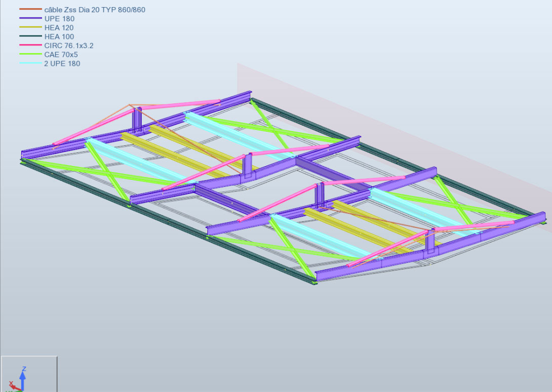Click the 2 UPE 180 legend entry
The width and height of the screenshot is (552, 392).
click(x=62, y=64)
